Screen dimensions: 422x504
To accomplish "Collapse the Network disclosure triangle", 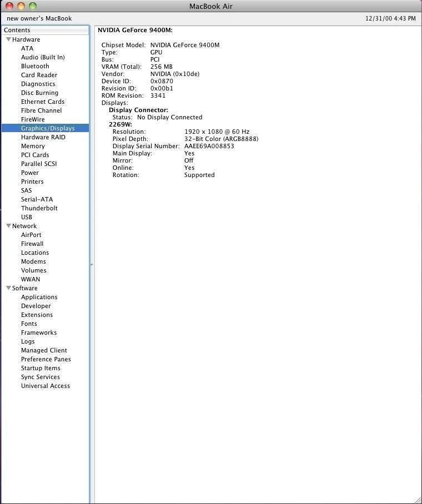I will tap(8, 226).
